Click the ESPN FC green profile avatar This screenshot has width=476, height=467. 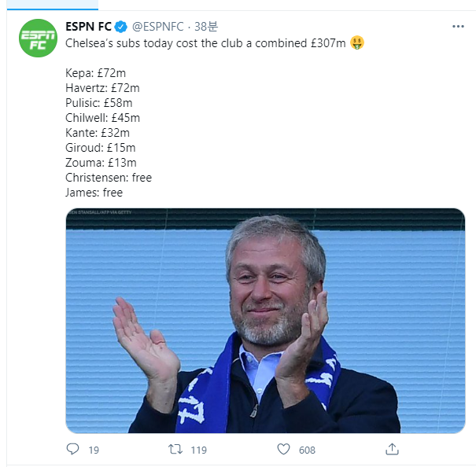pyautogui.click(x=38, y=37)
